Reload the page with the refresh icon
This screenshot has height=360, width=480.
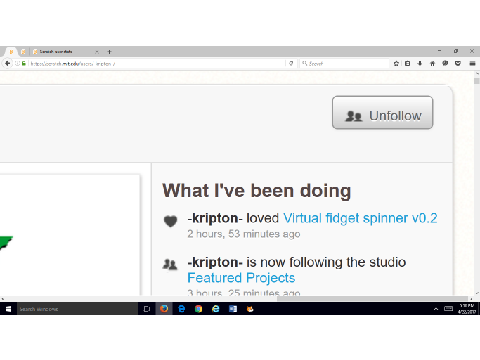[x=291, y=63]
